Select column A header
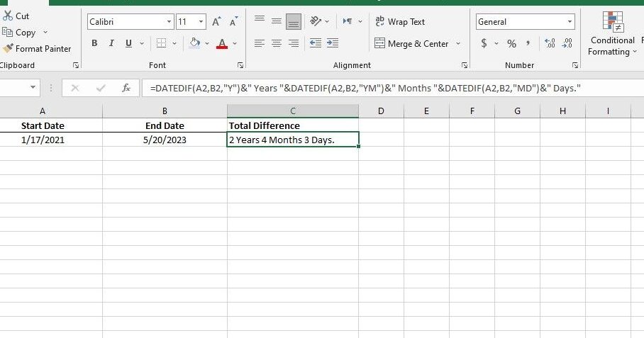 tap(43, 111)
